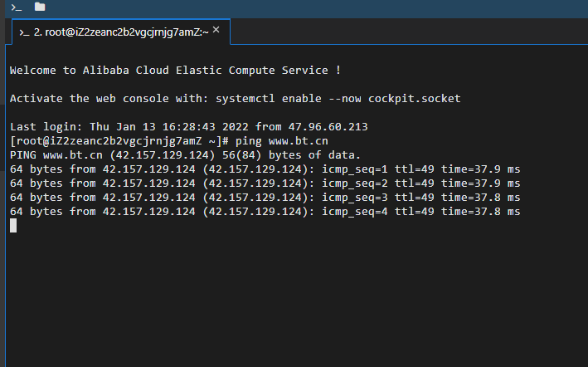Viewport: 588px width, 367px height.
Task: Click the icmp_seq=3 ping reply line
Action: point(265,198)
